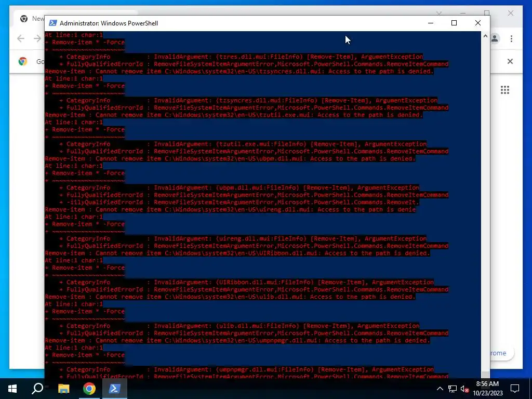Open the notification center icon
Screen dimensions: 532x399
click(515, 389)
